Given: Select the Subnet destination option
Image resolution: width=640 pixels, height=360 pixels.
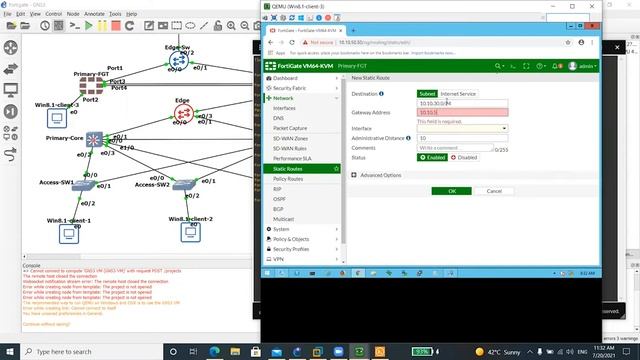Looking at the screenshot, I should pos(427,93).
